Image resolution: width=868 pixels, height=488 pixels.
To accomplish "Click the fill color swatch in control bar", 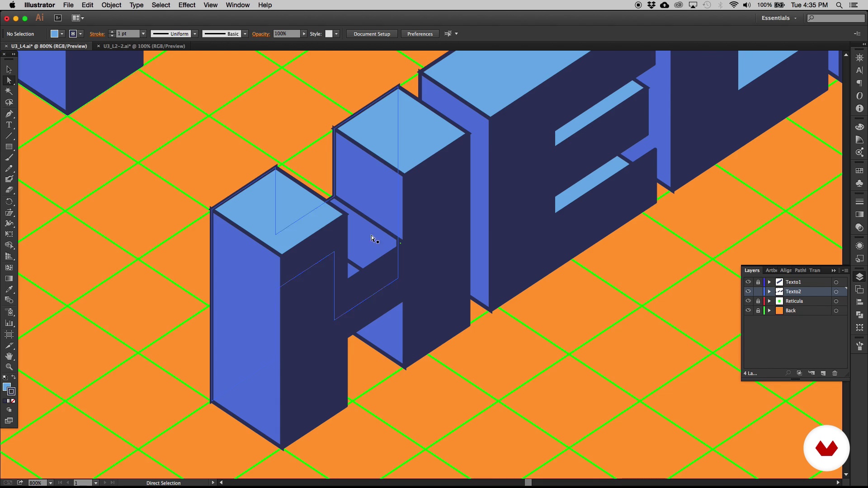I will click(54, 34).
